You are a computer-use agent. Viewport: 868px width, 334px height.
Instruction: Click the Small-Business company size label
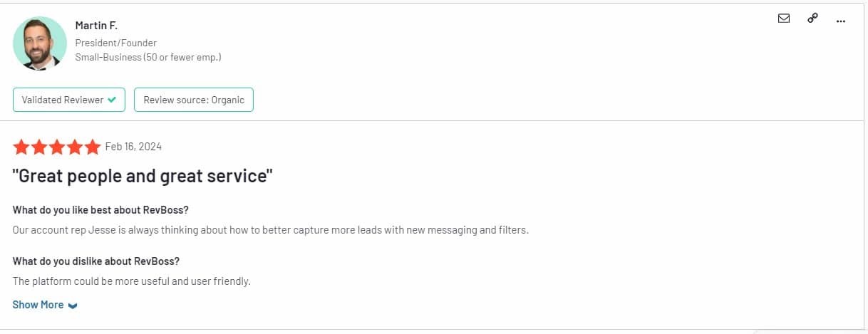click(148, 57)
